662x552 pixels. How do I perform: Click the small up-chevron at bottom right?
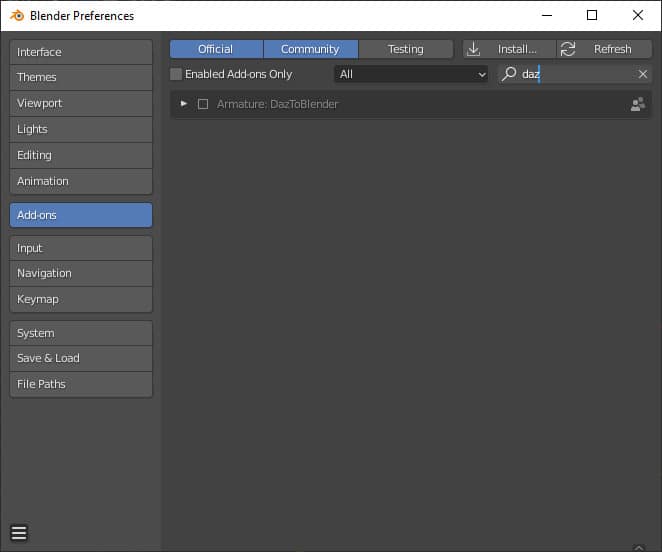click(639, 548)
